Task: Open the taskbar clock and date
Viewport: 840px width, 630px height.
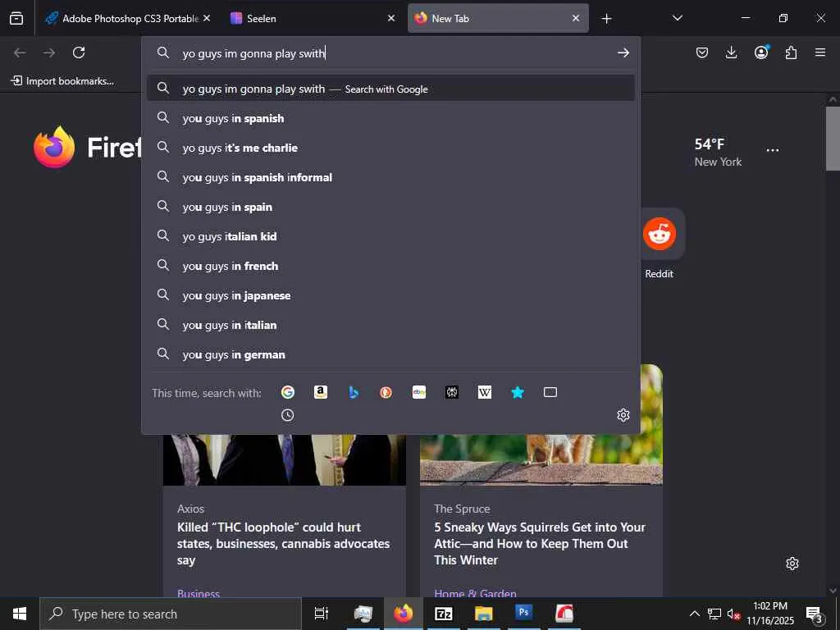Action: tap(769, 614)
